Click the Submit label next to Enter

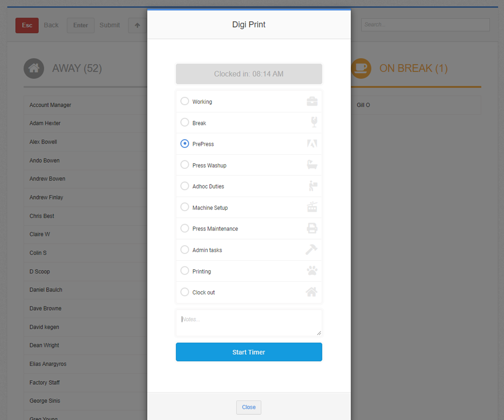pyautogui.click(x=110, y=25)
